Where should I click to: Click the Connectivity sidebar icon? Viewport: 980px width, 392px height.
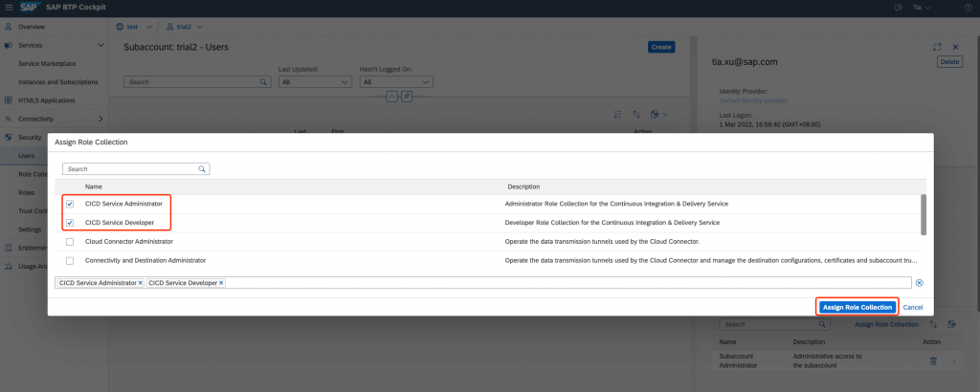click(x=8, y=119)
